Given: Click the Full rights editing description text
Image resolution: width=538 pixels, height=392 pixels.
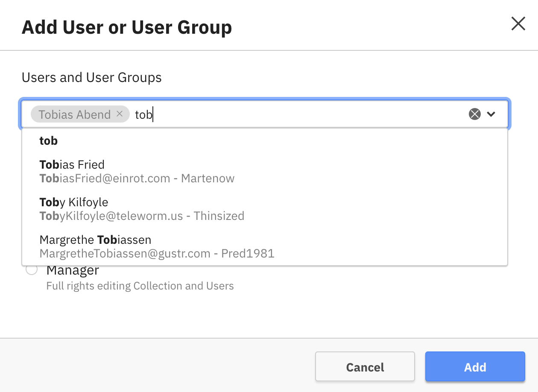Looking at the screenshot, I should tap(140, 286).
